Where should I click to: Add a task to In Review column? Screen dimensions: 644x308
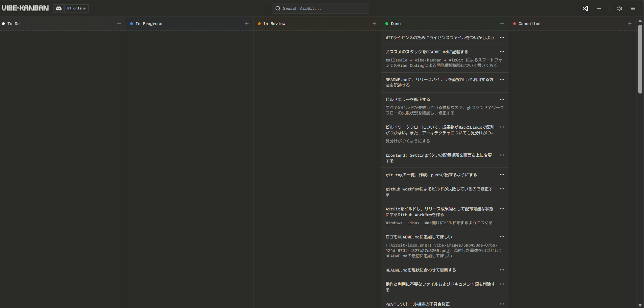(x=374, y=24)
